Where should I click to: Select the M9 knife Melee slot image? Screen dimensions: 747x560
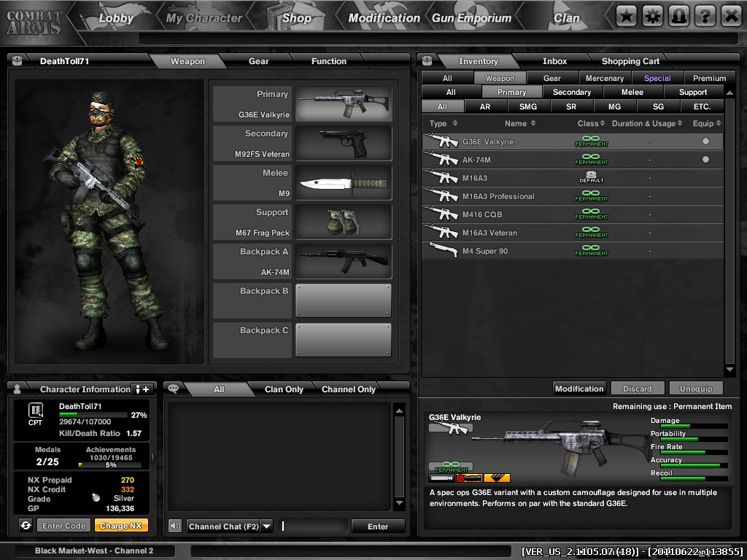(344, 183)
